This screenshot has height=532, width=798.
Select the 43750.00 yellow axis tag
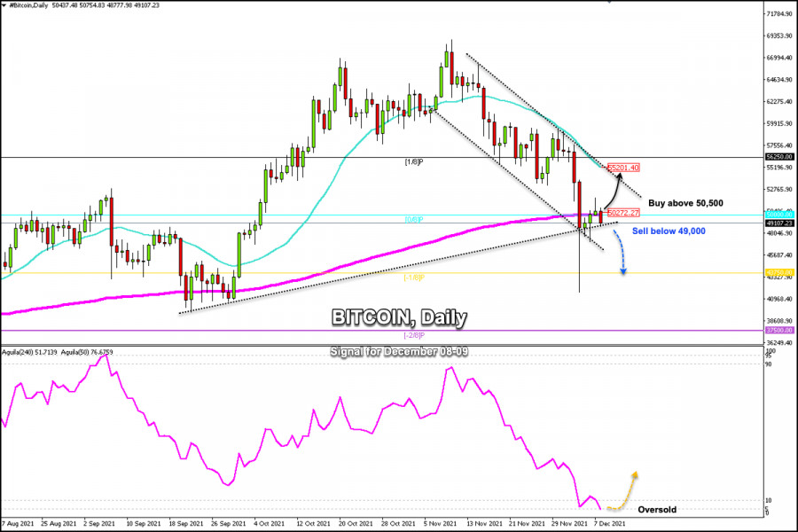click(x=779, y=273)
